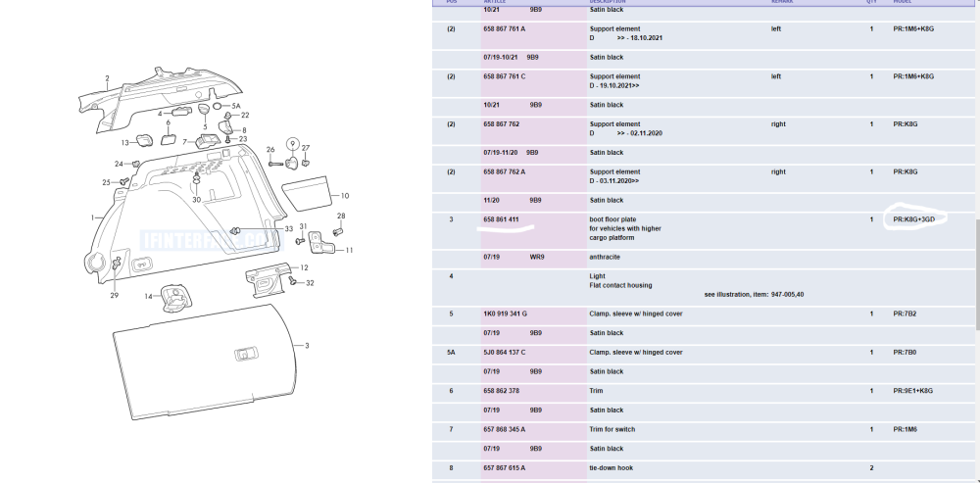Click the small cap part labeled 13

pyautogui.click(x=141, y=143)
